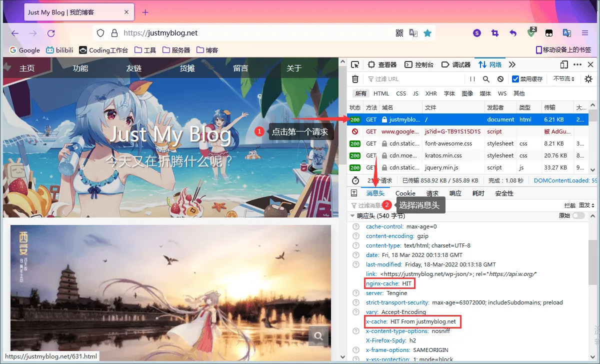
Task: Open devtools three-dot options menu
Action: 577,64
